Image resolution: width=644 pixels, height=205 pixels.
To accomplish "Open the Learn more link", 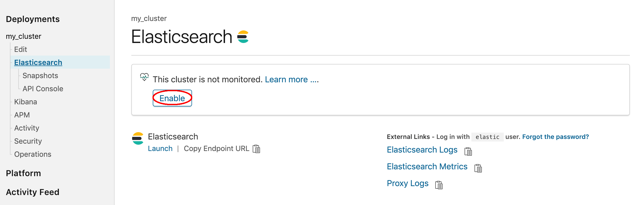I will pyautogui.click(x=292, y=79).
